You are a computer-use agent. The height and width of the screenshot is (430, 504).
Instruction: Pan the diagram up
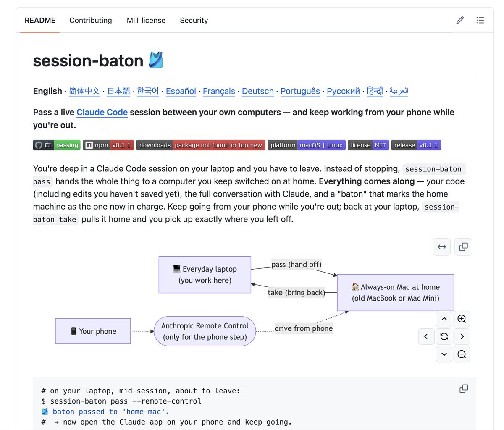pyautogui.click(x=444, y=319)
